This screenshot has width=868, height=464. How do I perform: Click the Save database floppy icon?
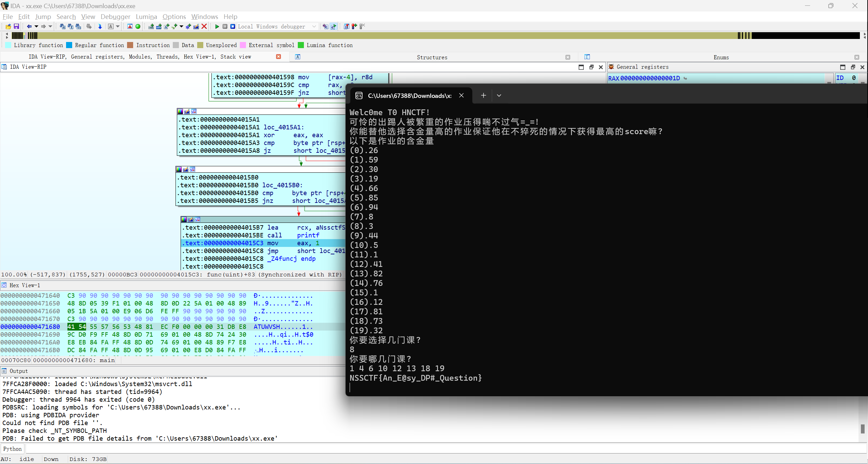(16, 26)
